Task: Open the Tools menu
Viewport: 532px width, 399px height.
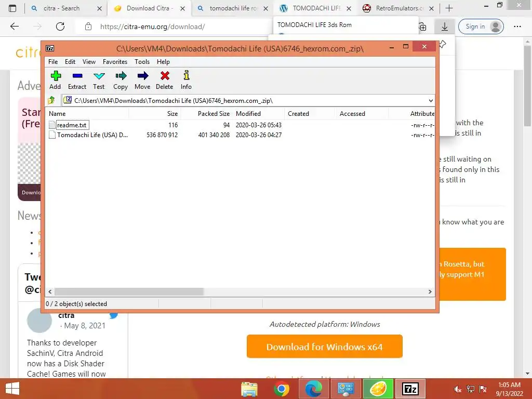Action: [x=142, y=62]
